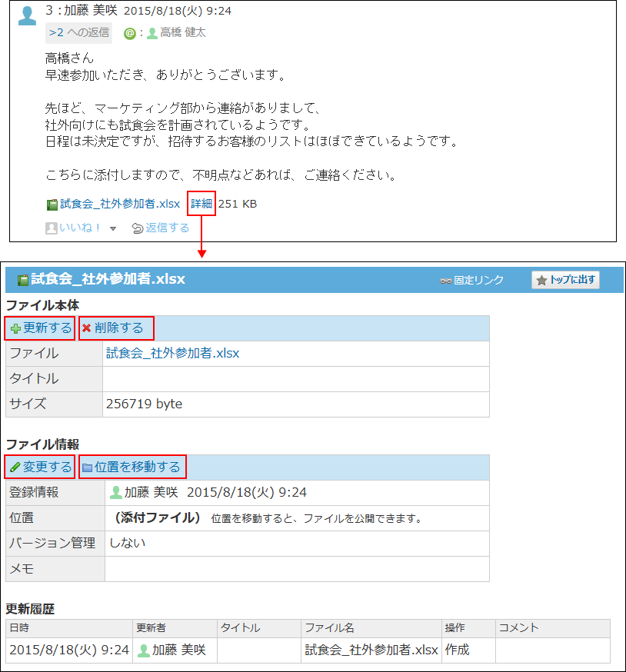Open the >2 への返信 reference link

point(78,33)
